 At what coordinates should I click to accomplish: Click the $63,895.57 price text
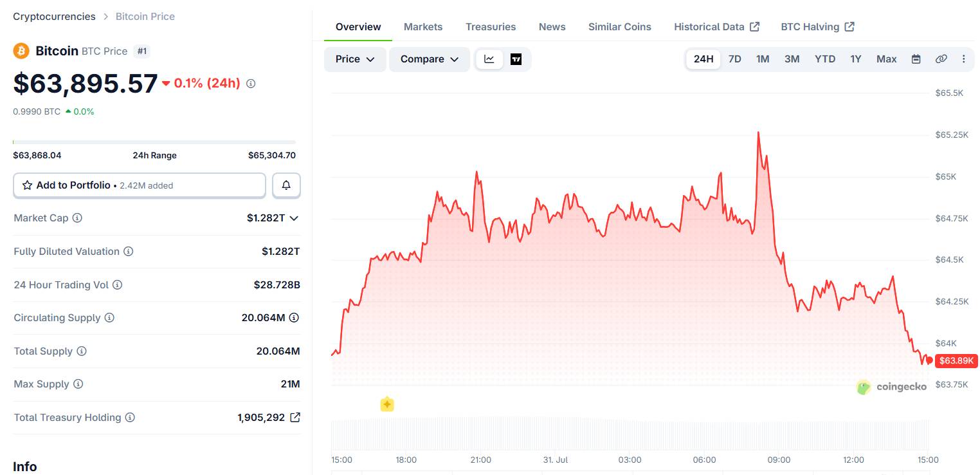pos(86,84)
